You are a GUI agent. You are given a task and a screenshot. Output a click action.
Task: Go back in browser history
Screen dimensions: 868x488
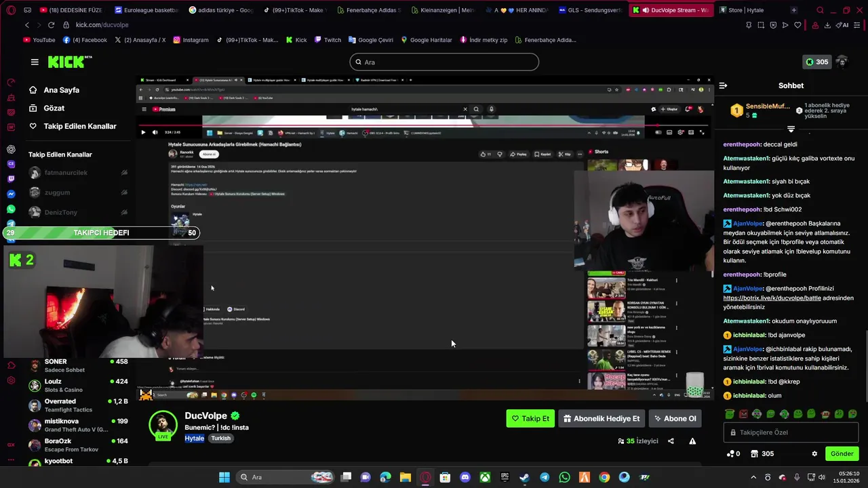(x=26, y=25)
